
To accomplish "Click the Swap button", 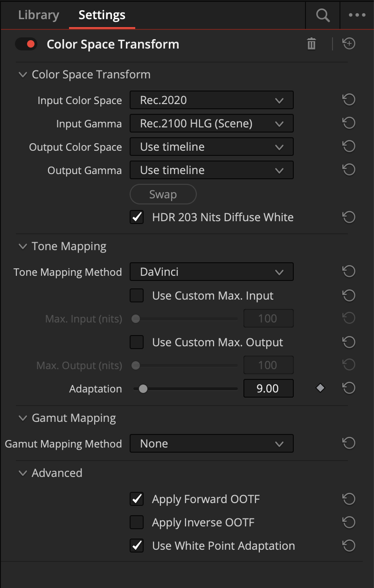I will pyautogui.click(x=163, y=194).
